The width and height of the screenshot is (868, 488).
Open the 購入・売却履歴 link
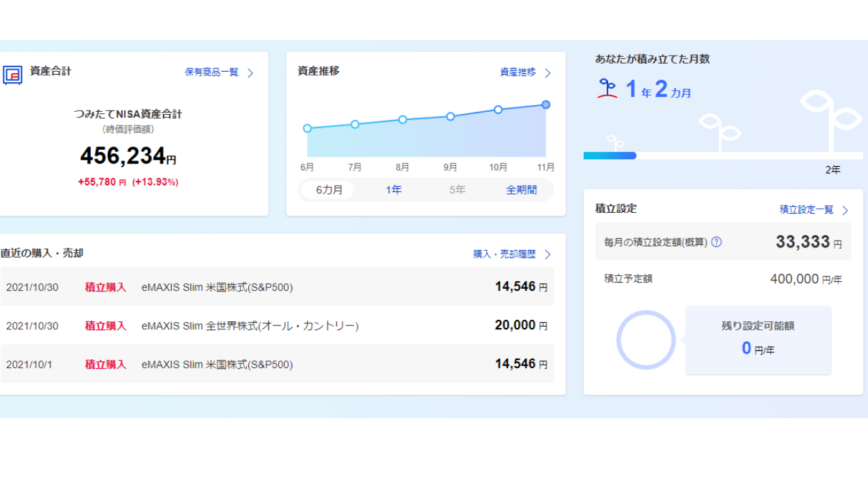click(x=504, y=254)
